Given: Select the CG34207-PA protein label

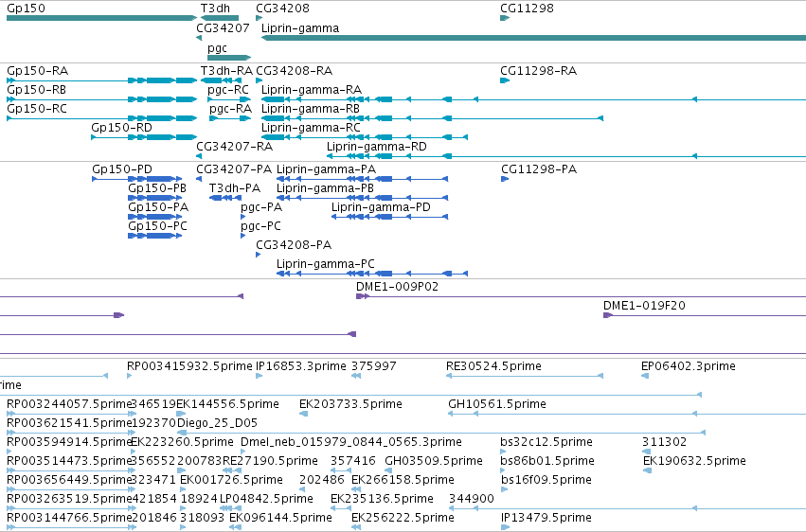Looking at the screenshot, I should pyautogui.click(x=234, y=169).
